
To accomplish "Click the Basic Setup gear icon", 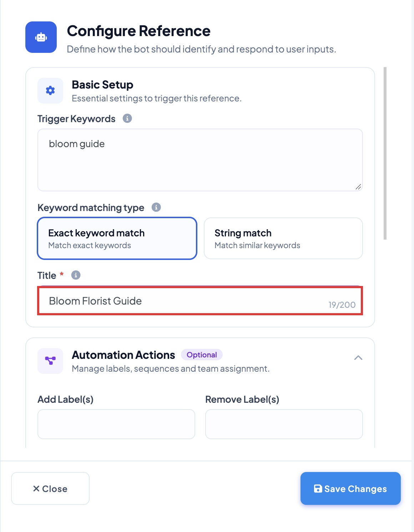I will (50, 91).
